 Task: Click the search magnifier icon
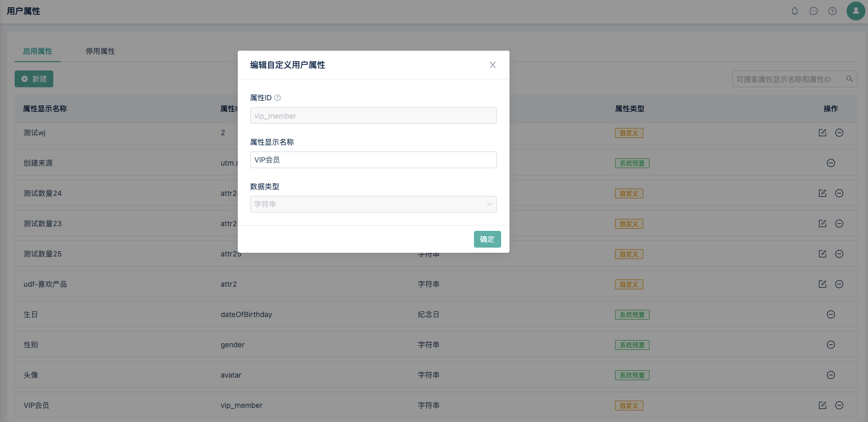tap(850, 79)
